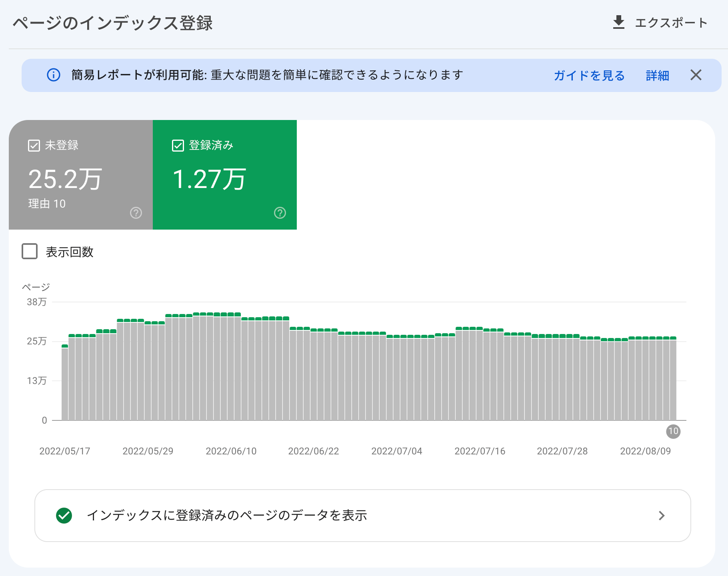Click the chart date label 2022/05/17
The height and width of the screenshot is (576, 728).
pos(65,451)
